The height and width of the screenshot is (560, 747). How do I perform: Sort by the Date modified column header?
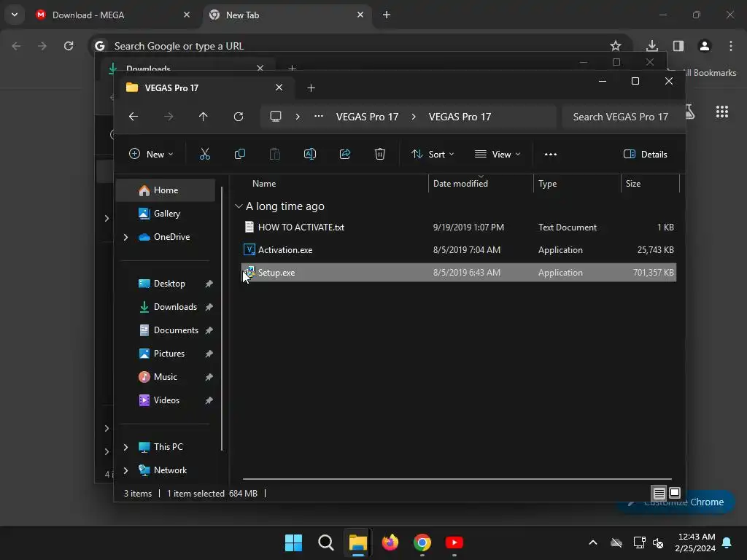click(460, 184)
